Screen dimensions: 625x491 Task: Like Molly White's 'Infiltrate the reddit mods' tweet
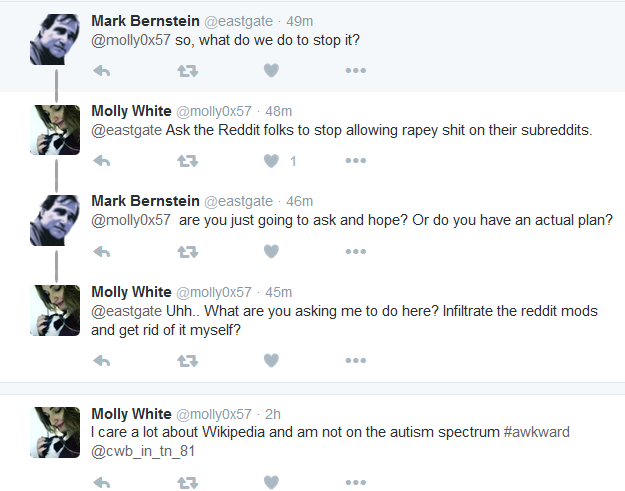click(x=271, y=360)
